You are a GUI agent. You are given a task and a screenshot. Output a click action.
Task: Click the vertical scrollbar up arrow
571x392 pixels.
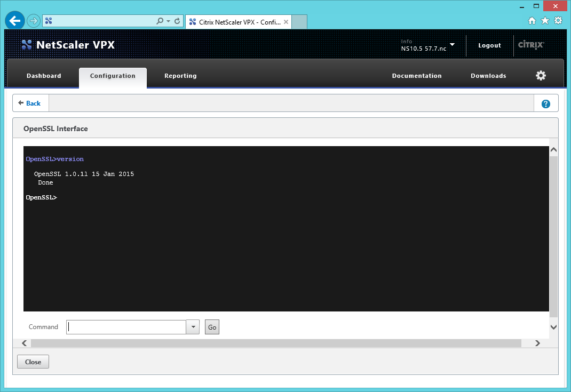(x=553, y=149)
